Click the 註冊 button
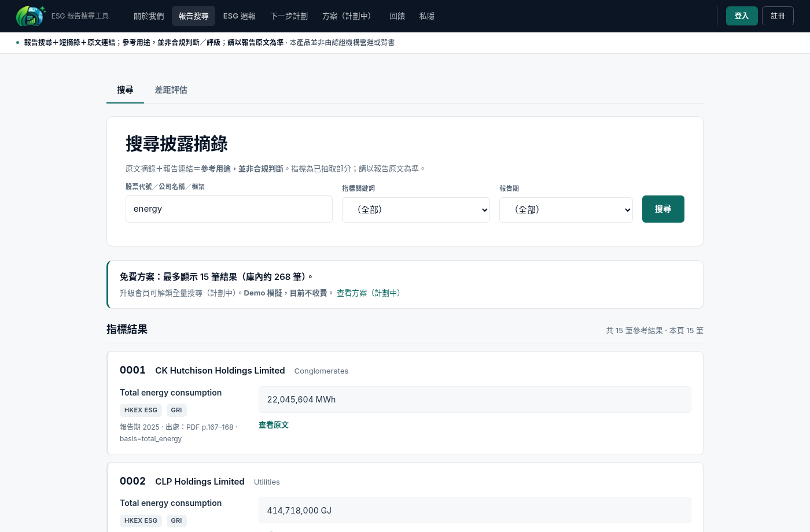This screenshot has width=810, height=532. tap(778, 16)
